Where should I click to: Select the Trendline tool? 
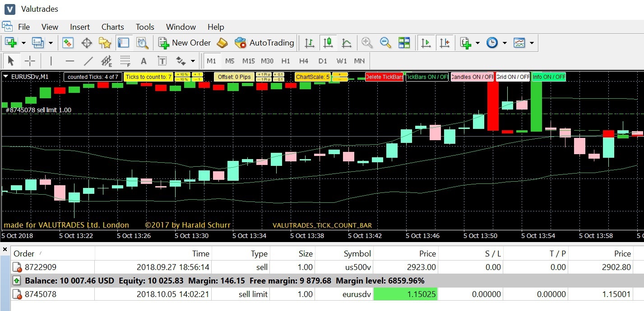[88, 61]
